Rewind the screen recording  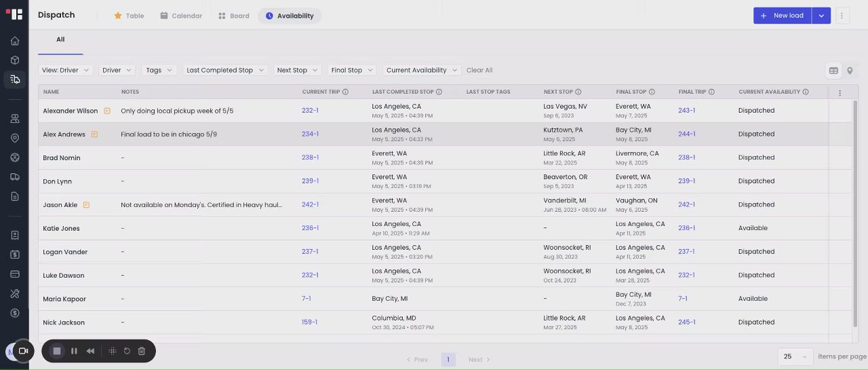[x=90, y=351]
